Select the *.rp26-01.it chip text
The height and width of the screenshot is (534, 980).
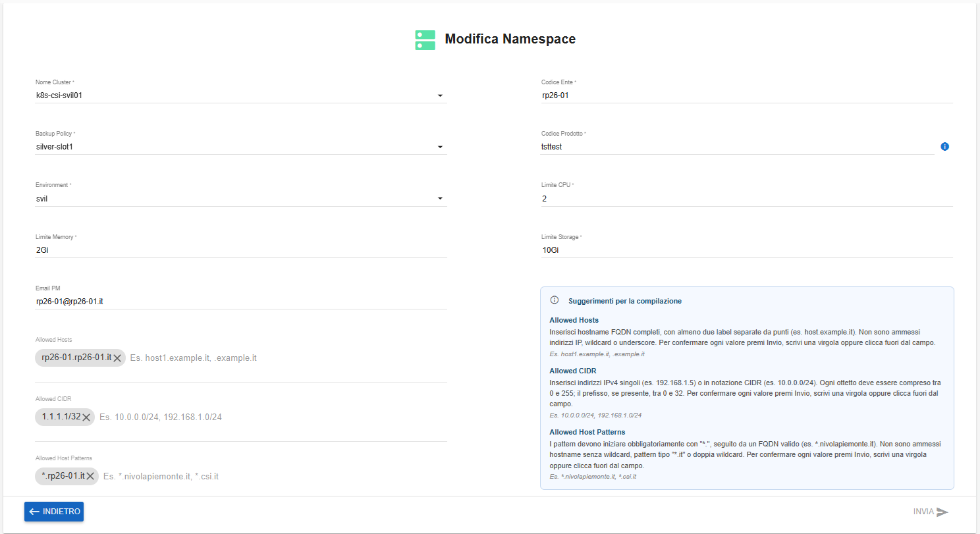point(63,476)
